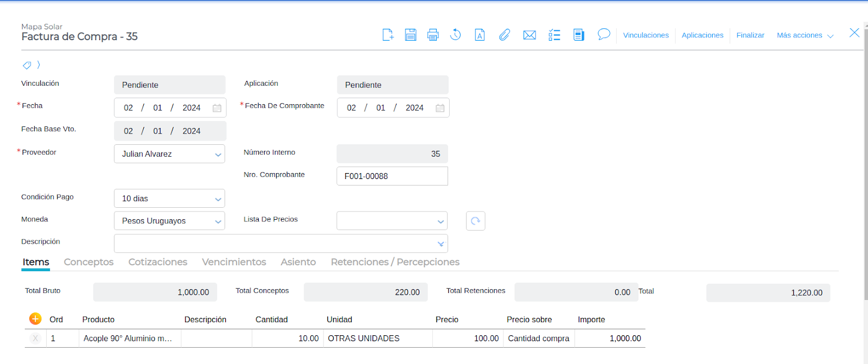Viewport: 868px width, 364px height.
Task: Remove item row 1 with X button
Action: point(35,339)
